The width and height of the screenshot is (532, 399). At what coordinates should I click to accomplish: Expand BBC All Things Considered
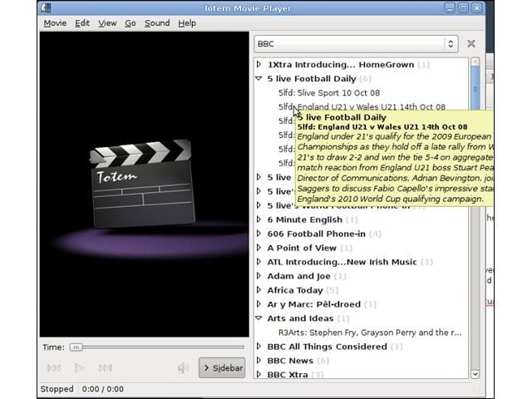[259, 347]
